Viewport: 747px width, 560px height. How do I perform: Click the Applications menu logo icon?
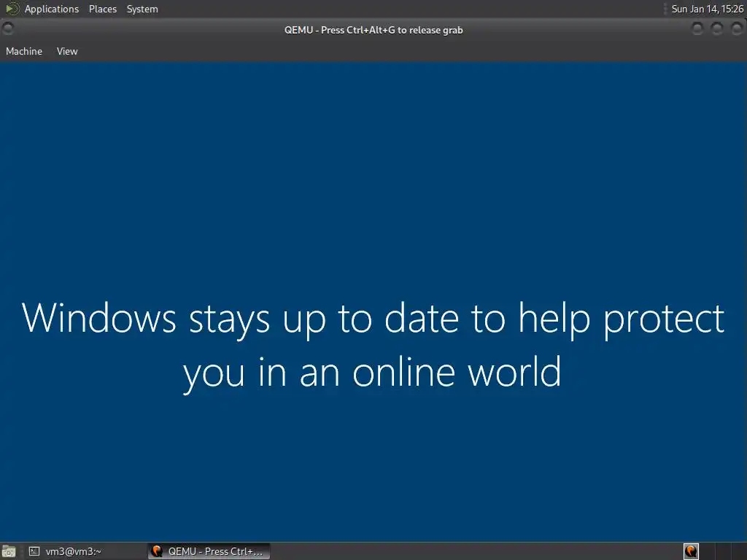[x=12, y=9]
